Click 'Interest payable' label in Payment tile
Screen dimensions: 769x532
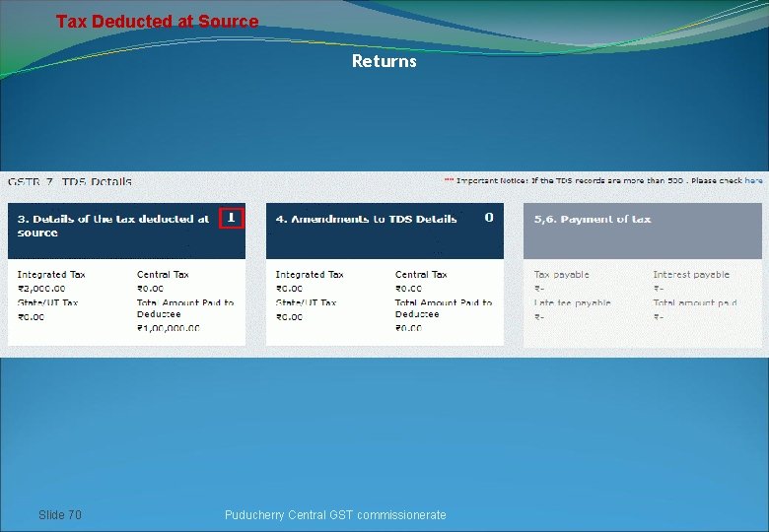coord(691,274)
